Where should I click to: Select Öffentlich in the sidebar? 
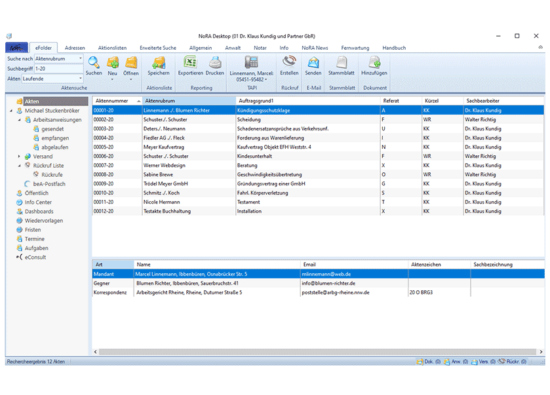pos(36,193)
